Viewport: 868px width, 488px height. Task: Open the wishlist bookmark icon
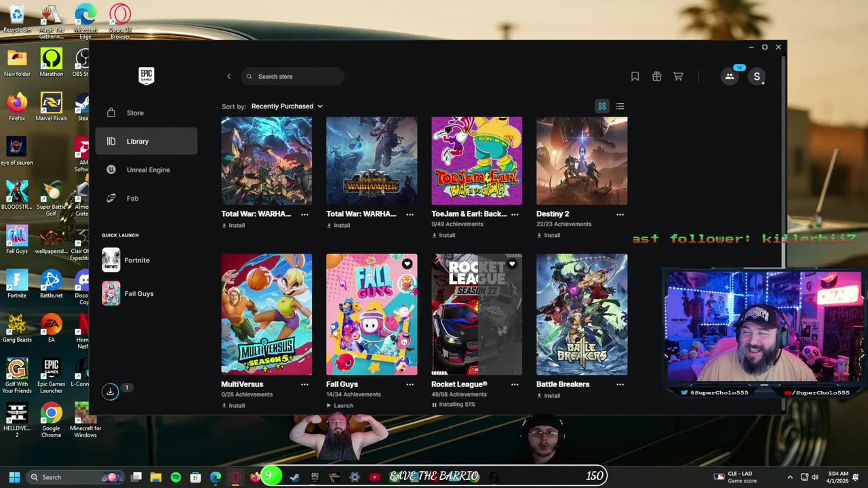[x=635, y=77]
